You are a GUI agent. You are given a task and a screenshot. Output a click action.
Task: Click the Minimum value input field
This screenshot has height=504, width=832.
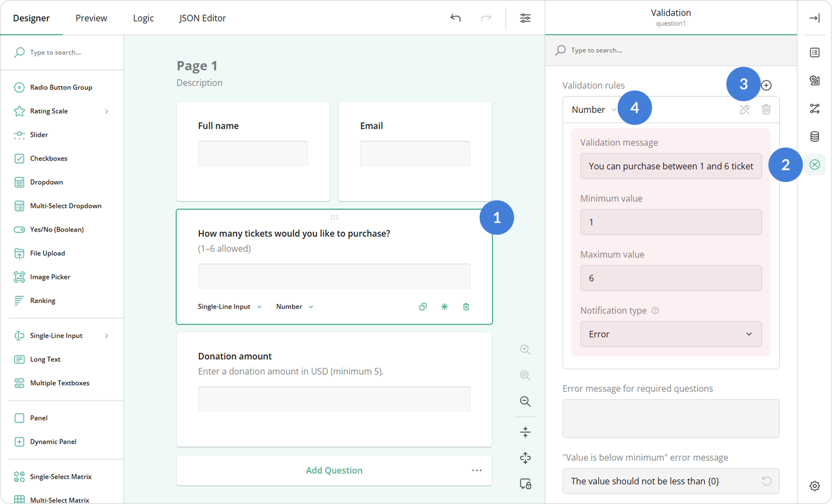pyautogui.click(x=670, y=222)
